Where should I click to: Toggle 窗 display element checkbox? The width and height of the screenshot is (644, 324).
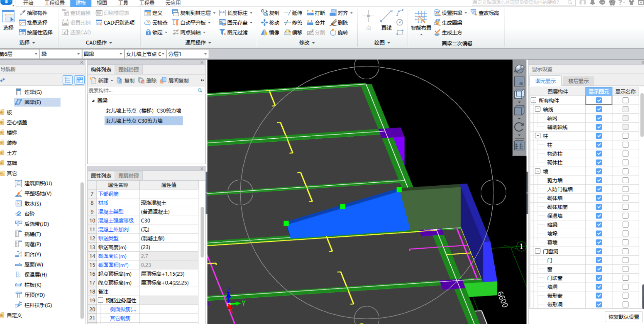coord(599,269)
